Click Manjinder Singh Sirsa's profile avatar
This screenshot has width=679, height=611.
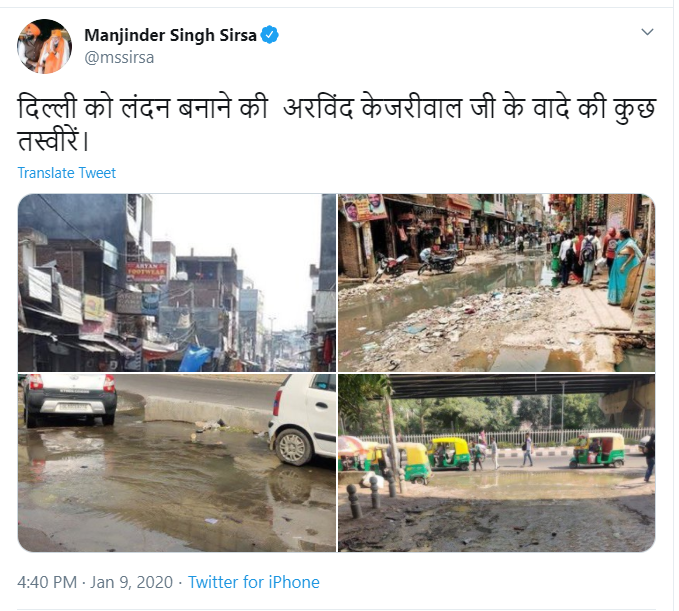44,46
